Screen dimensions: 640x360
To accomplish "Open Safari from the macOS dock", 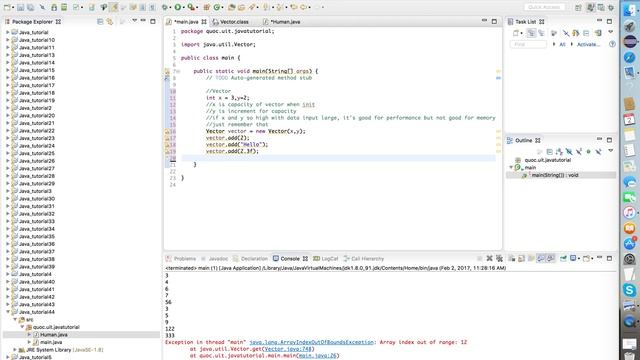I will coord(630,58).
